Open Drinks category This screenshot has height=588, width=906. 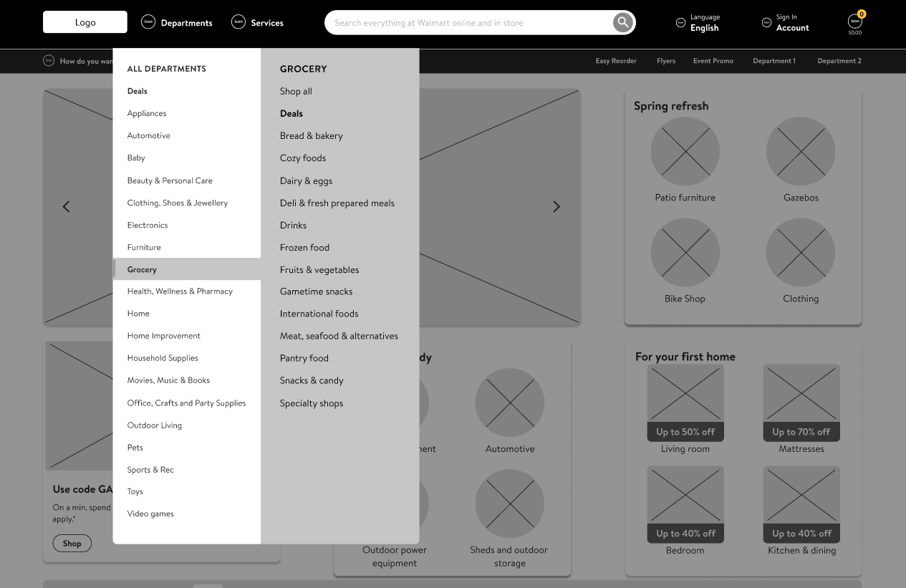pos(293,225)
